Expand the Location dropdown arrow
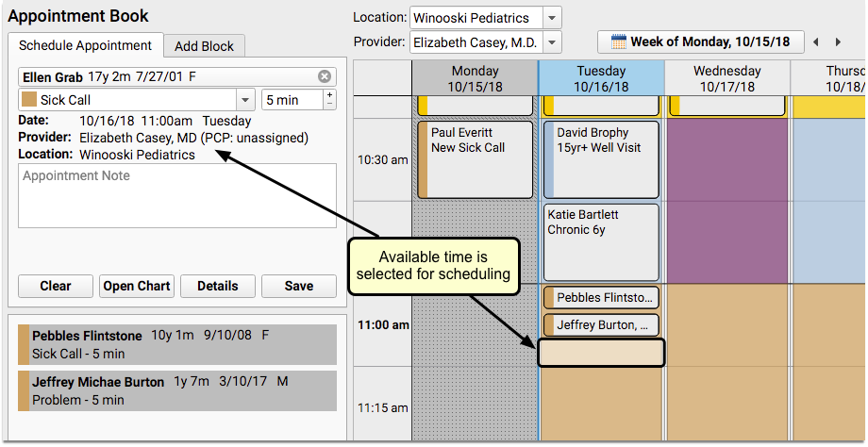This screenshot has width=868, height=447. click(x=552, y=18)
